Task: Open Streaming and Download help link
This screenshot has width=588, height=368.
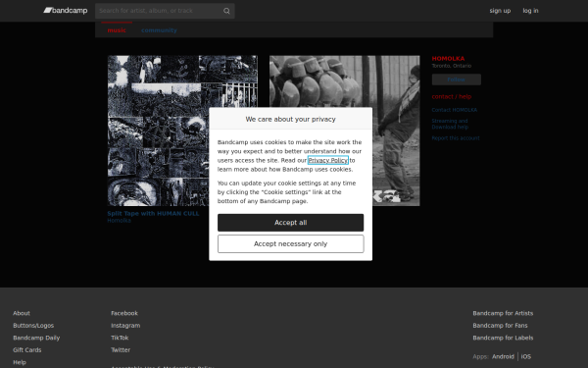Action: coord(450,124)
